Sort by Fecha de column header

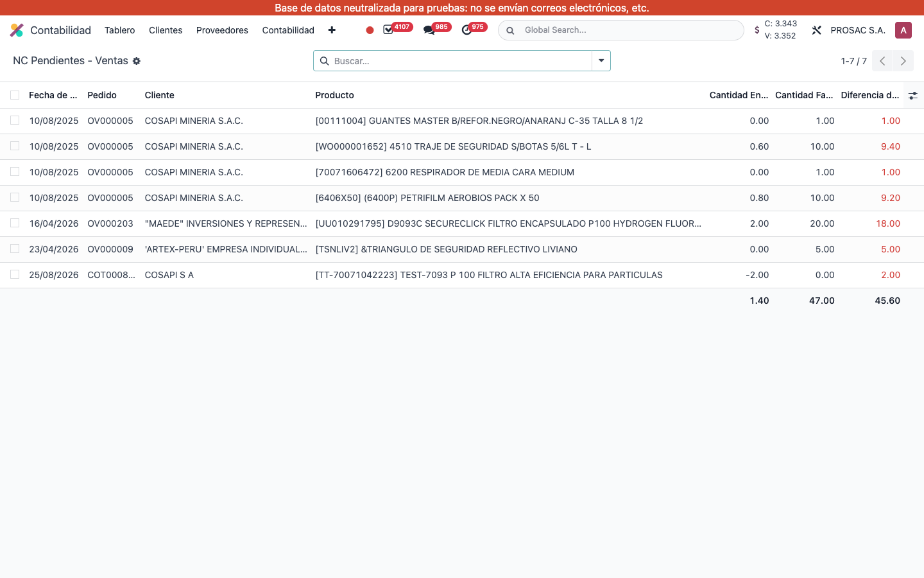tap(53, 95)
